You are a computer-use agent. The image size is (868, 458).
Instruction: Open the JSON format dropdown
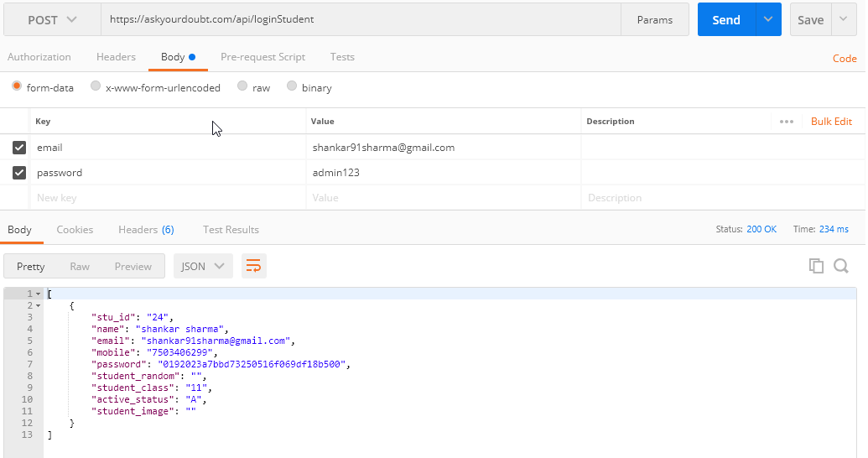pyautogui.click(x=203, y=266)
